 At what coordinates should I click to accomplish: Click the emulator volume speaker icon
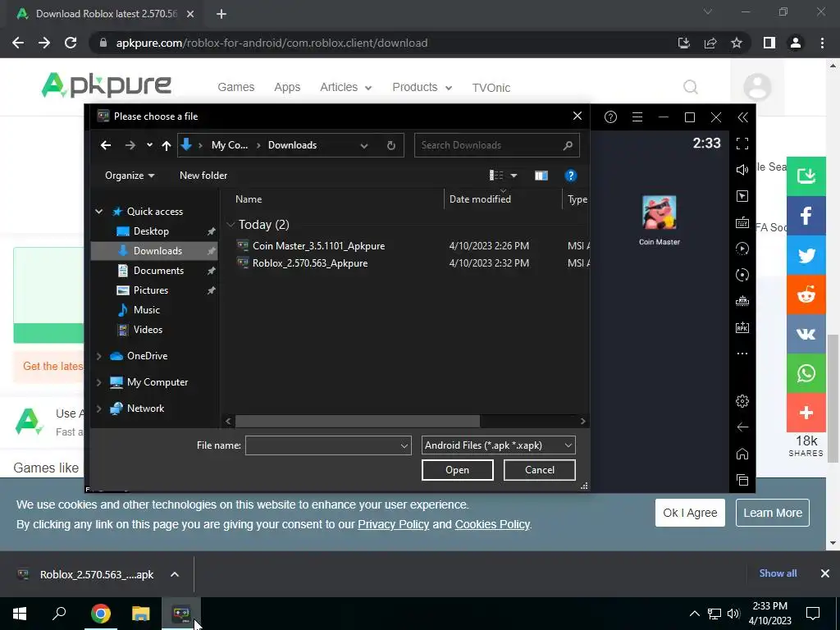[x=742, y=170]
